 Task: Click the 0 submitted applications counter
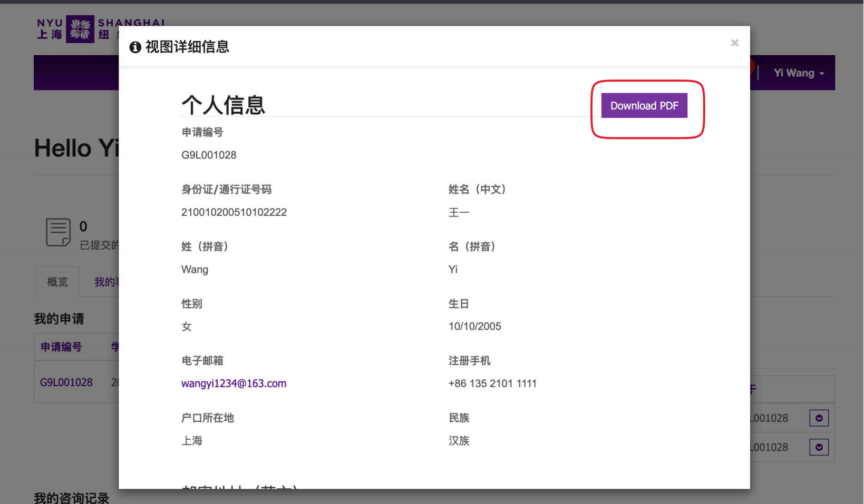point(83,226)
